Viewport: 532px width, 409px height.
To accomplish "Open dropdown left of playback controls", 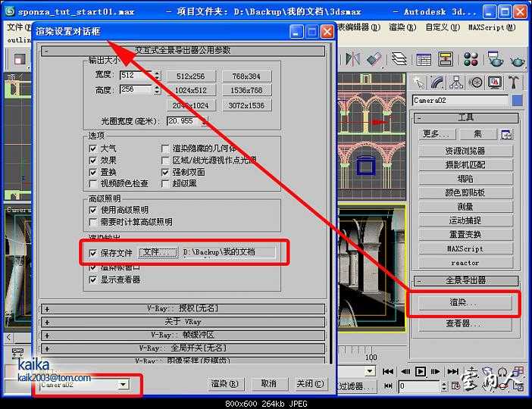I will tap(370, 371).
